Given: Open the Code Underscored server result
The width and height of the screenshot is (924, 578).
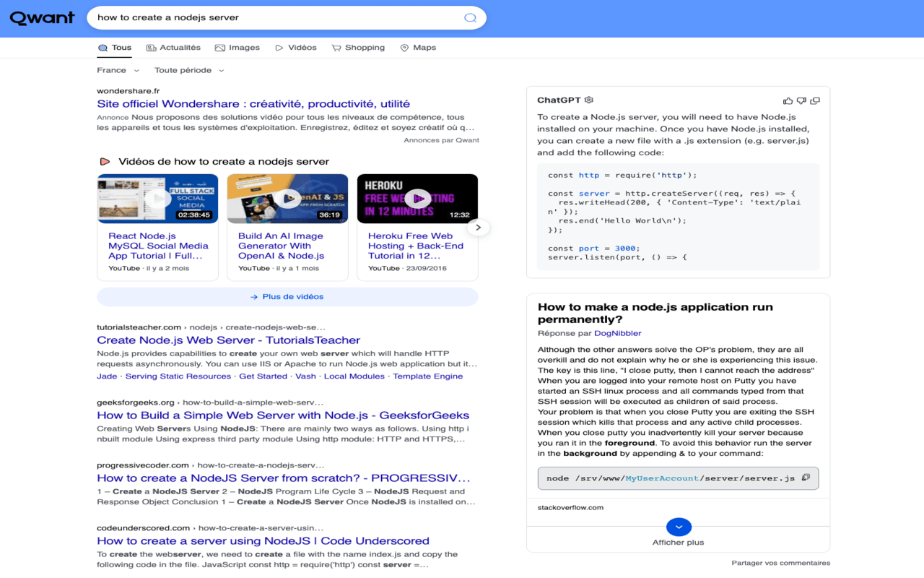Looking at the screenshot, I should (263, 541).
